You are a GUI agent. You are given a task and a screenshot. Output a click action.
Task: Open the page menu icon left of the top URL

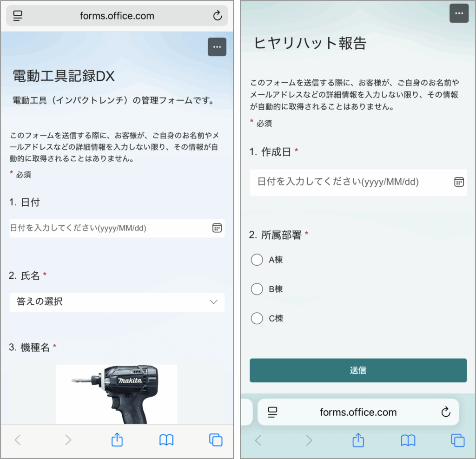tap(18, 16)
